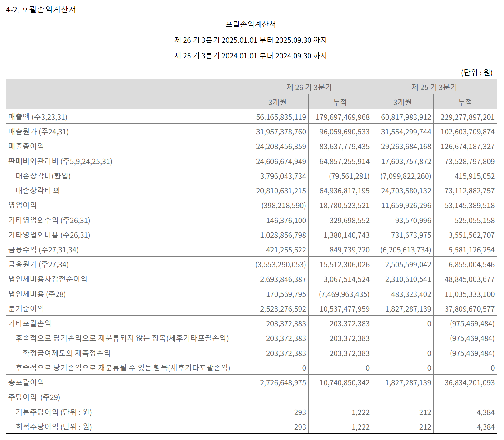Select the value 48,845,003,677
The height and width of the screenshot is (440, 504).
[470, 279]
